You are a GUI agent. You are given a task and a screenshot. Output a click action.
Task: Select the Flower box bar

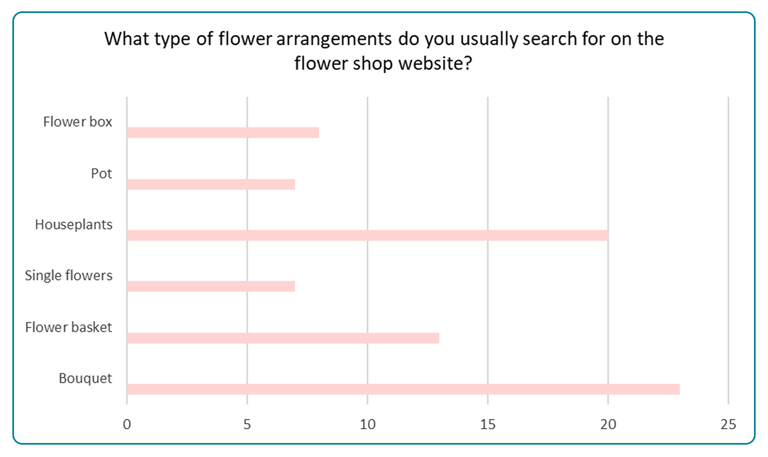pos(223,133)
